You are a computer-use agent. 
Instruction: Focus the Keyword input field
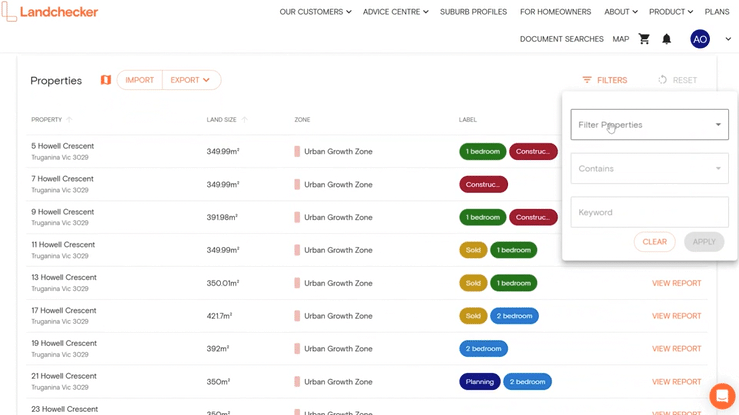click(649, 212)
